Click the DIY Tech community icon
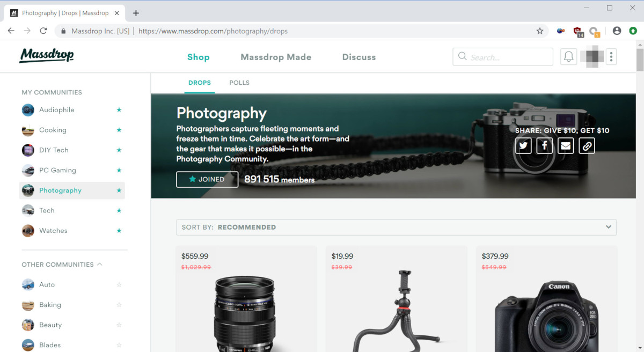Screen dimensions: 644x352 pos(28,150)
